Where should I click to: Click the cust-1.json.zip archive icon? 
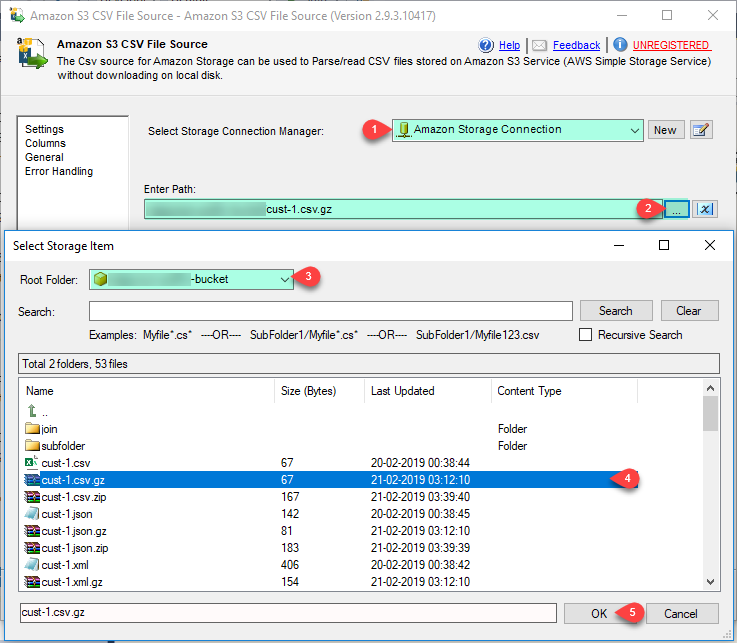point(32,548)
